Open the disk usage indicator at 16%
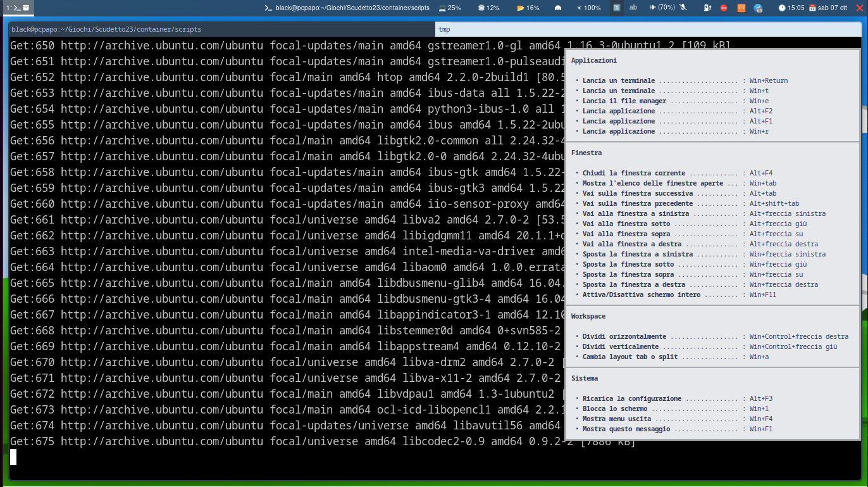The width and height of the screenshot is (868, 487). coord(528,8)
